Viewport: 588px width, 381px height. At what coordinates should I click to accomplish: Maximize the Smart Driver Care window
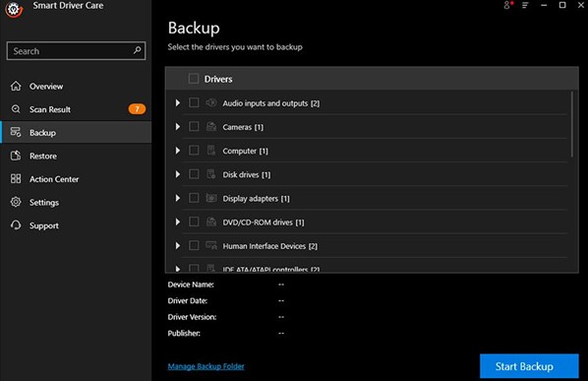[562, 5]
